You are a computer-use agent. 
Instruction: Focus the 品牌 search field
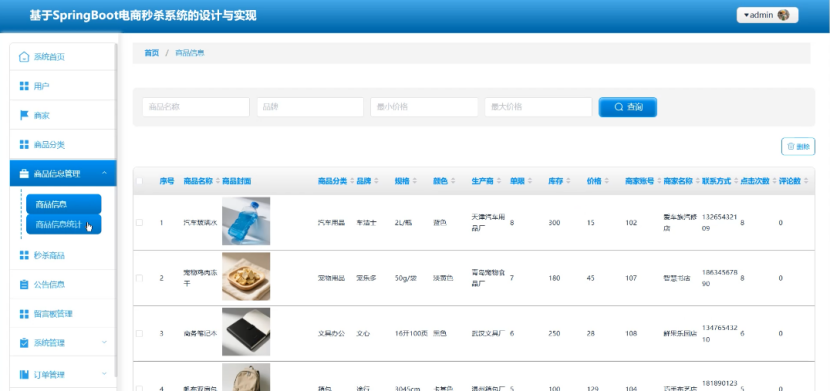[x=310, y=107]
